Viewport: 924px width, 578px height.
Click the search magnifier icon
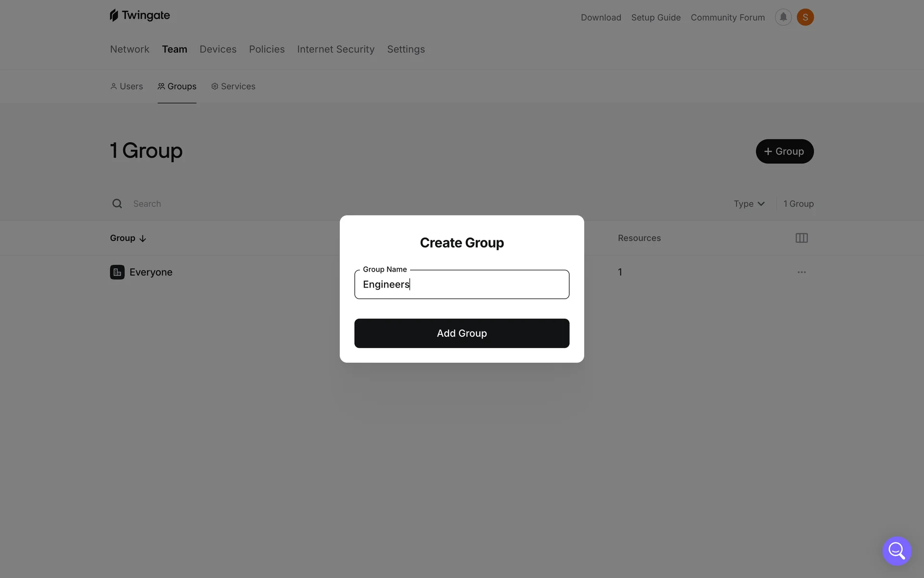117,204
